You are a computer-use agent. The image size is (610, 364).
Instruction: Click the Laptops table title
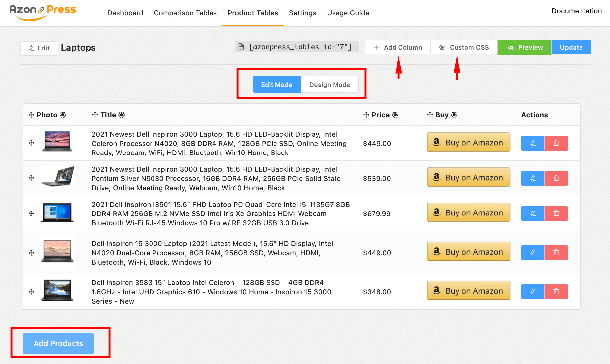click(x=78, y=48)
